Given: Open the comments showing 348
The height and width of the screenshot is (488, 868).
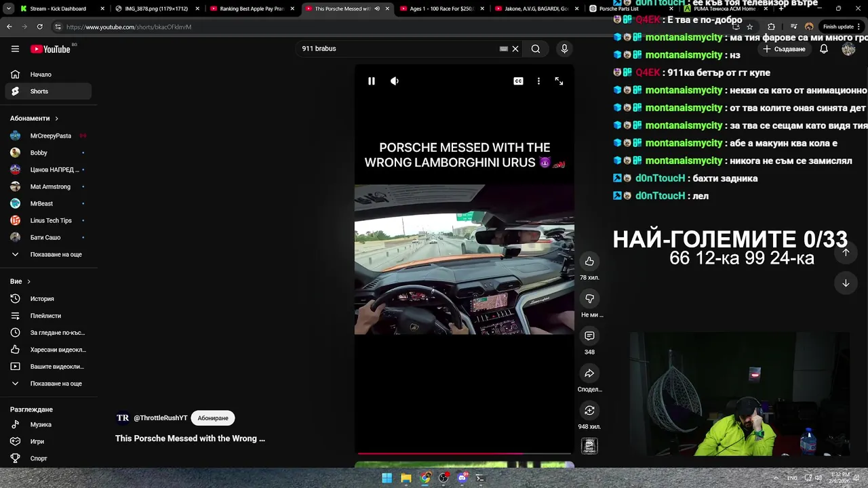Looking at the screenshot, I should click(x=589, y=336).
